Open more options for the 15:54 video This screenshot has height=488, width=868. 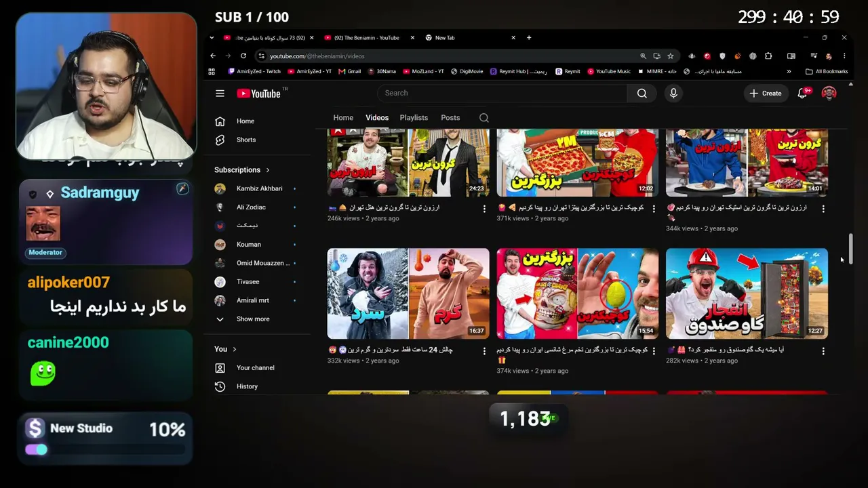654,351
